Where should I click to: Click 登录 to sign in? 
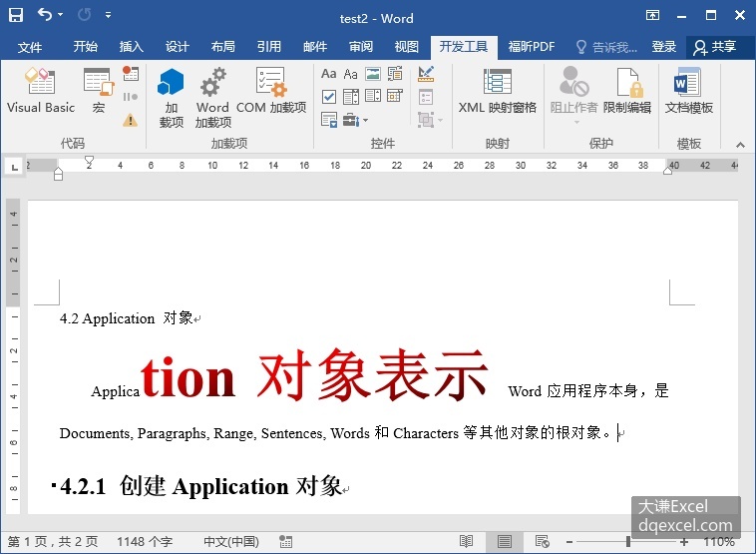click(664, 47)
